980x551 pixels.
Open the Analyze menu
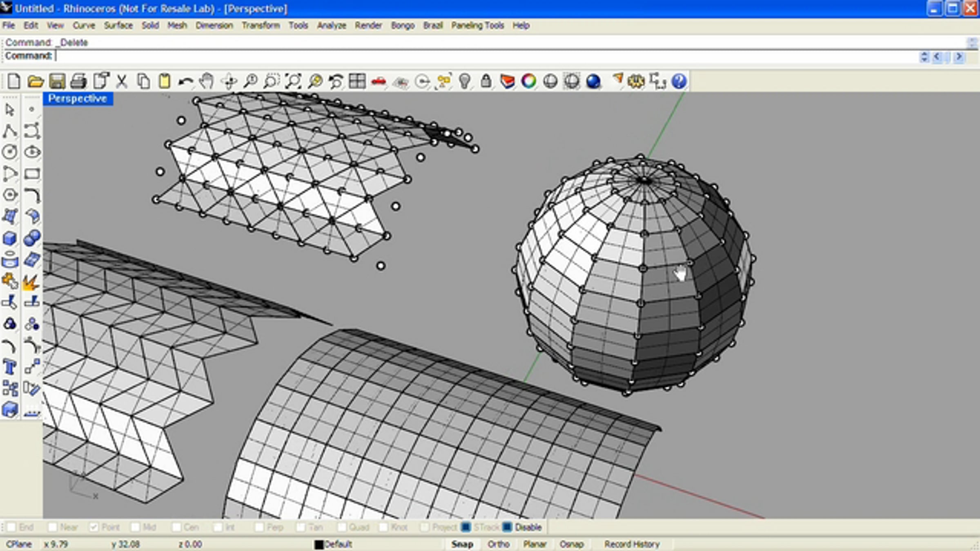(332, 25)
